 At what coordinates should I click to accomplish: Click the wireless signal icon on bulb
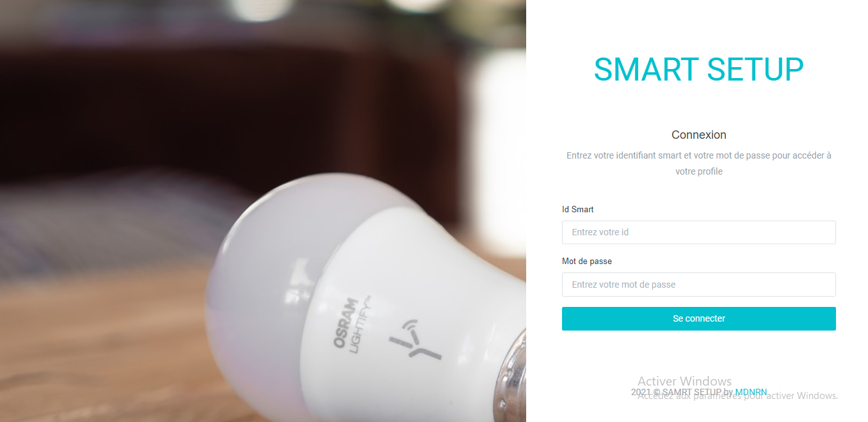406,339
